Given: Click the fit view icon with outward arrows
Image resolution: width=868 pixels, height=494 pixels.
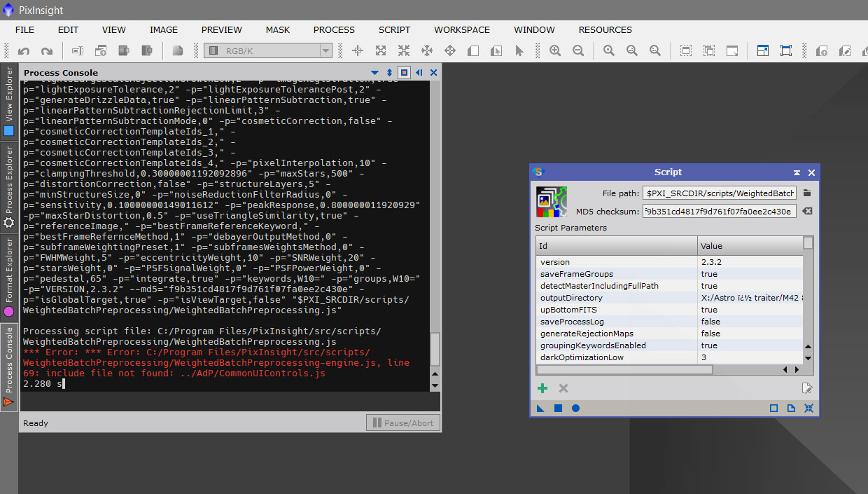Looking at the screenshot, I should tap(381, 51).
